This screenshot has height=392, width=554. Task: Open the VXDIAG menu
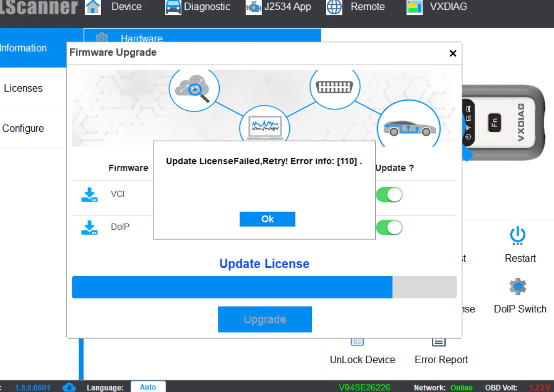[449, 7]
